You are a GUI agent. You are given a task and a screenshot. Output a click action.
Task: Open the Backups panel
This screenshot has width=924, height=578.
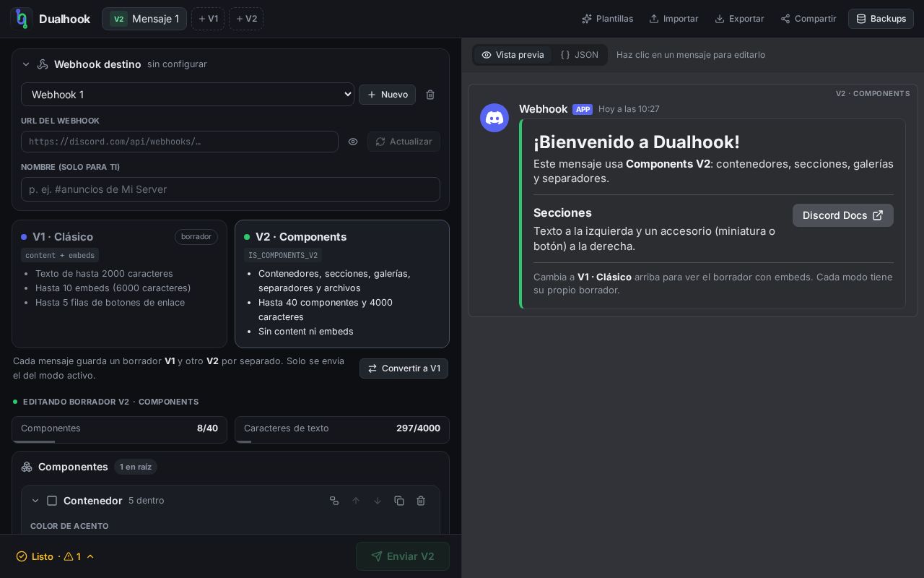pos(881,19)
